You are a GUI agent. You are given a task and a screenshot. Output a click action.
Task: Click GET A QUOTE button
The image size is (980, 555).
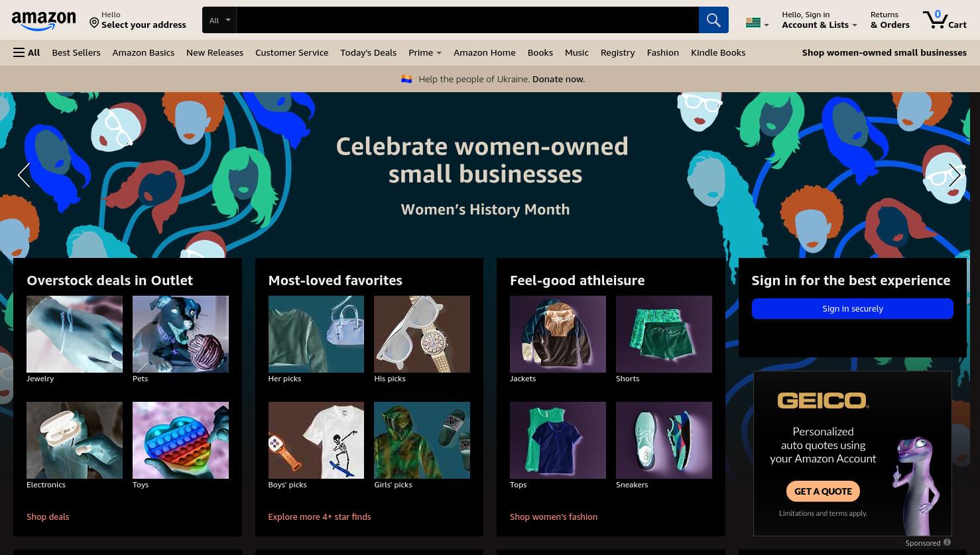823,491
